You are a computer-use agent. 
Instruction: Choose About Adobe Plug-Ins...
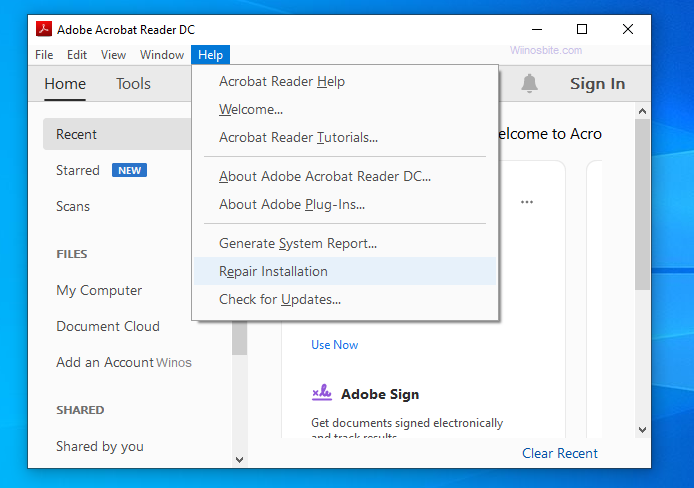[x=345, y=204]
